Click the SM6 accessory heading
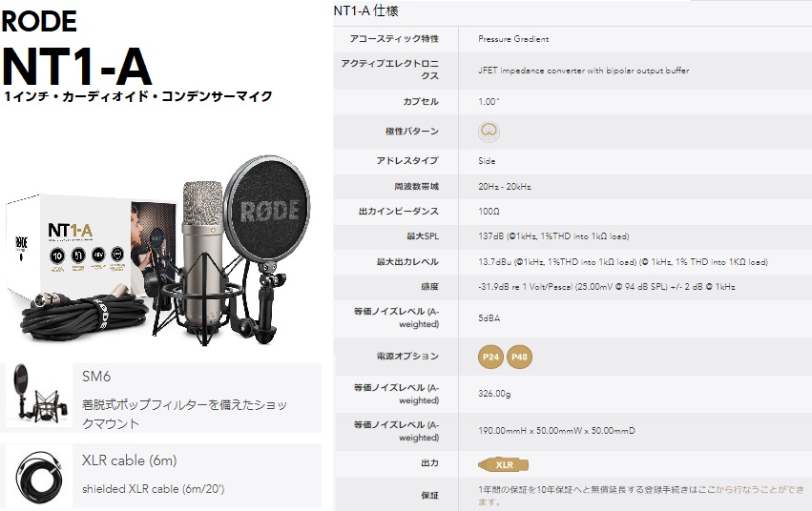 [96, 376]
